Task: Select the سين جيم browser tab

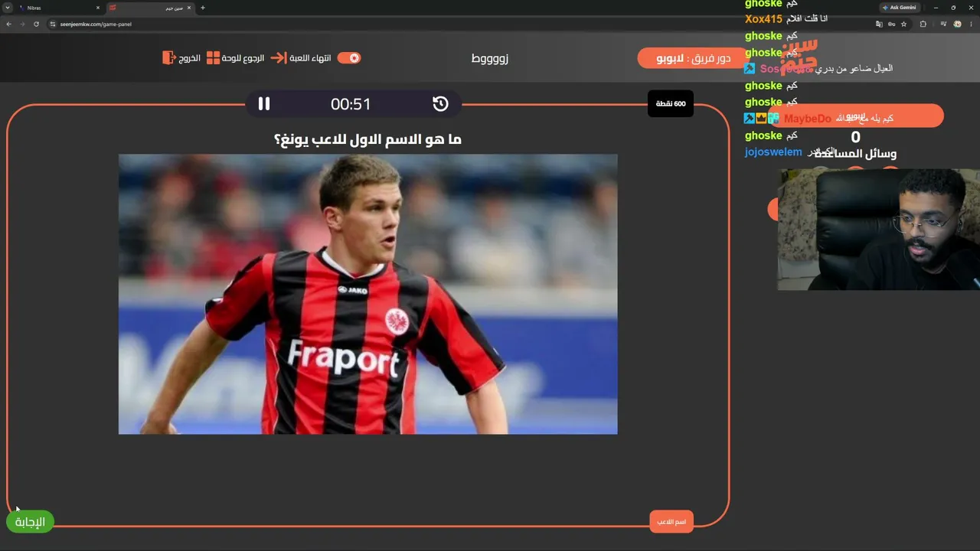Action: pos(152,8)
